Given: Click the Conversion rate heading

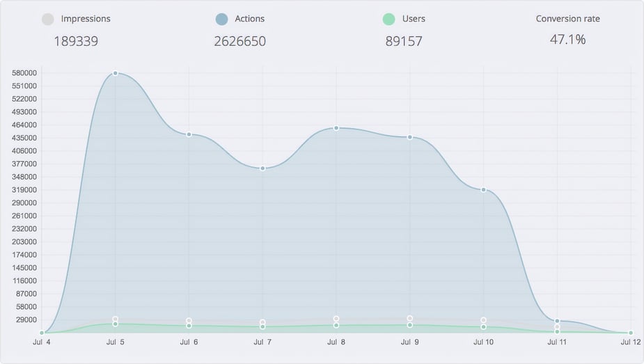Looking at the screenshot, I should (567, 19).
